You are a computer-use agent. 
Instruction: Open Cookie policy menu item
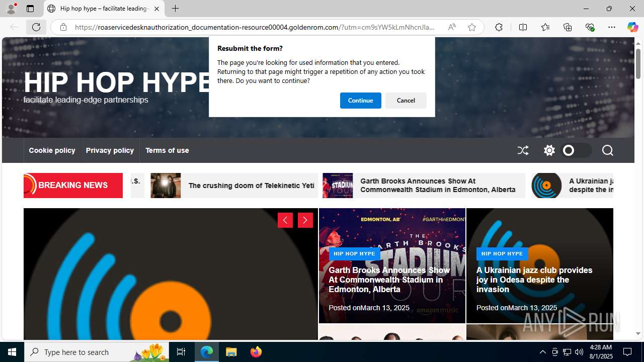(x=52, y=150)
